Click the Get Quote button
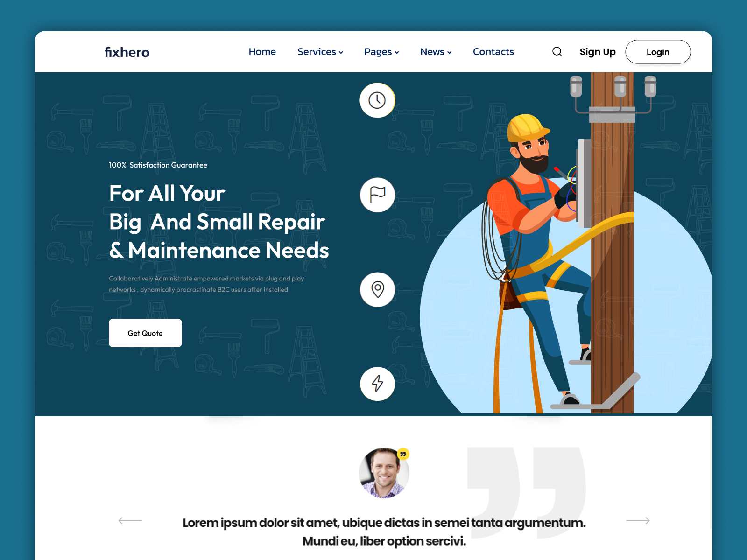The width and height of the screenshot is (747, 560). click(145, 333)
